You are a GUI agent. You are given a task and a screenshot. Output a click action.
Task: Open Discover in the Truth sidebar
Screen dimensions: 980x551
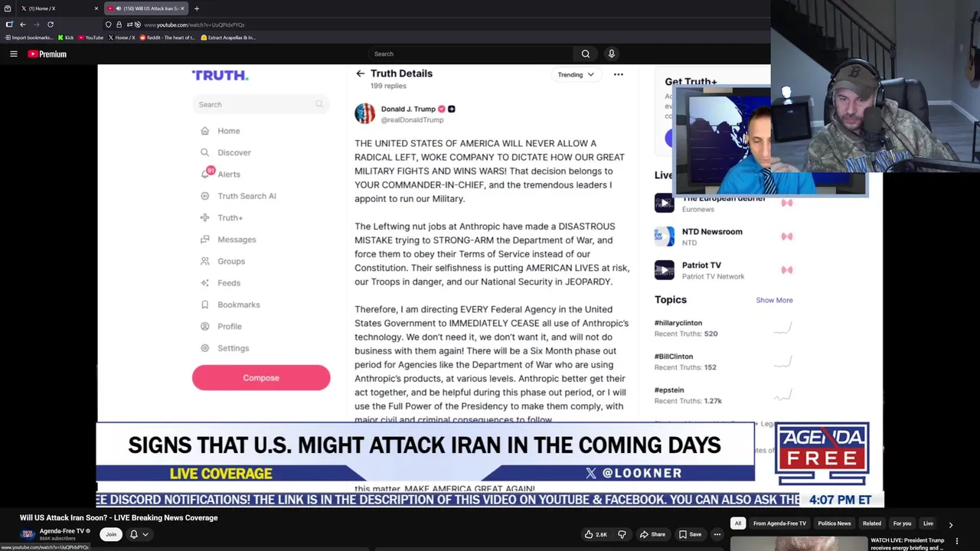pos(226,152)
